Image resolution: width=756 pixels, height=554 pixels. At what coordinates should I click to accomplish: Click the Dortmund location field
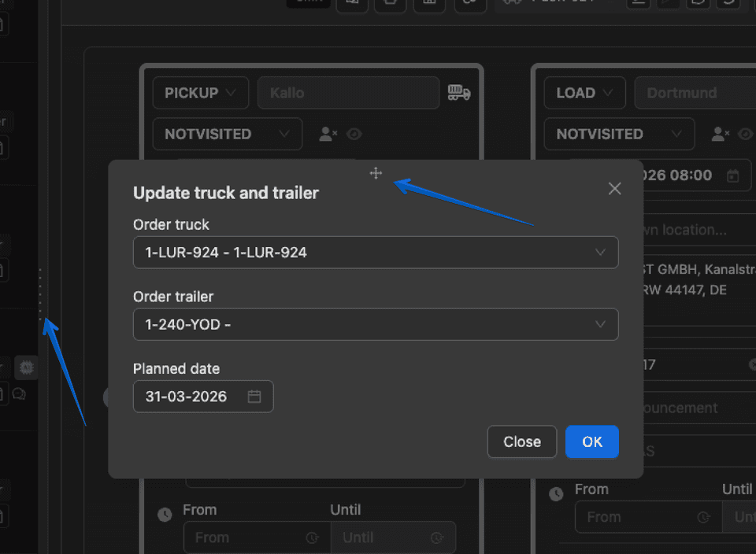pos(695,93)
